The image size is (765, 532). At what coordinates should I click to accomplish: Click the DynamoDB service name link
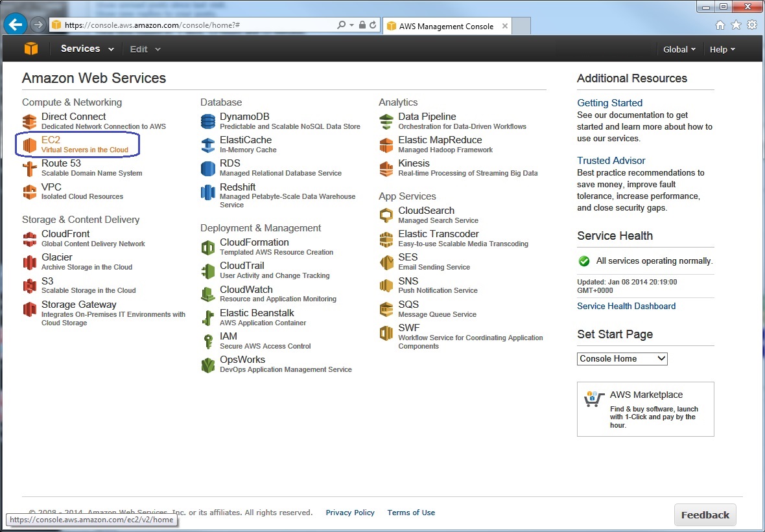pyautogui.click(x=244, y=117)
